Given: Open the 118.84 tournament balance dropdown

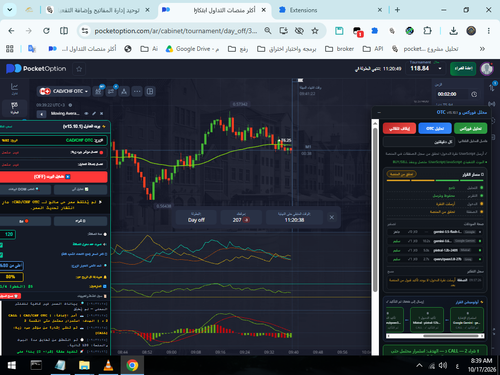Looking at the screenshot, I should coord(426,68).
